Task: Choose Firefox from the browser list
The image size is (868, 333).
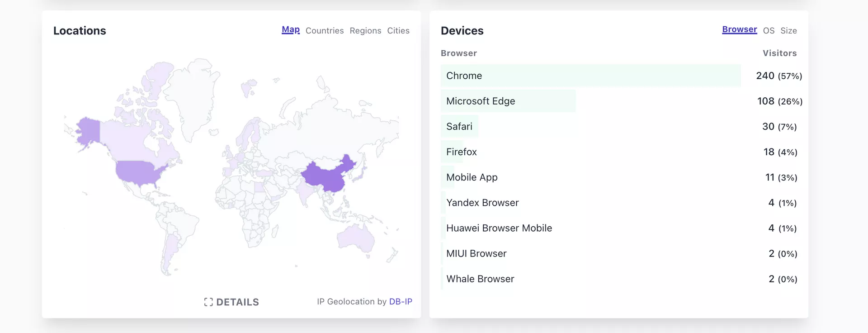Action: (x=461, y=152)
